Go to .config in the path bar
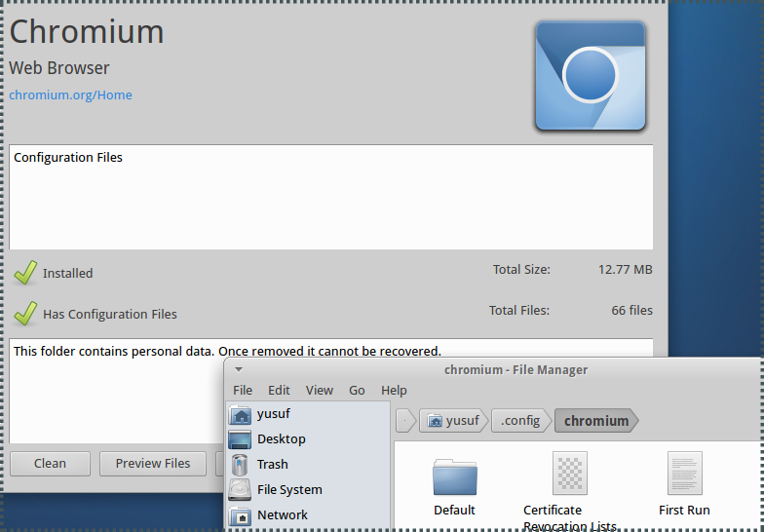This screenshot has width=764, height=532. (x=520, y=421)
